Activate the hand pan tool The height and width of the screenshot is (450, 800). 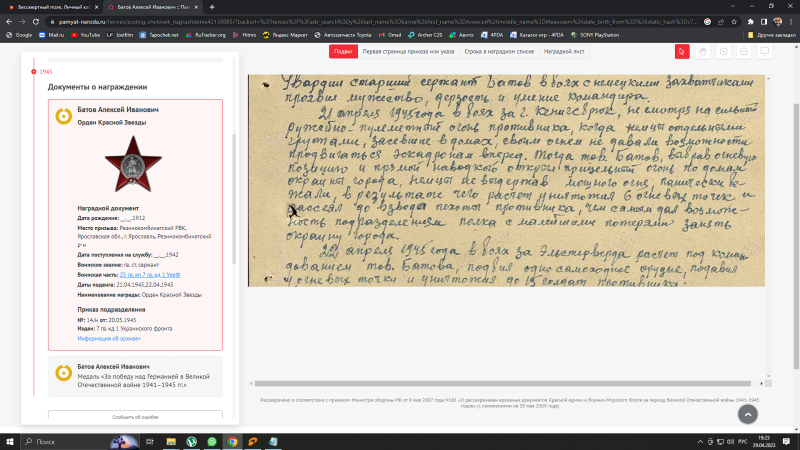[x=703, y=52]
